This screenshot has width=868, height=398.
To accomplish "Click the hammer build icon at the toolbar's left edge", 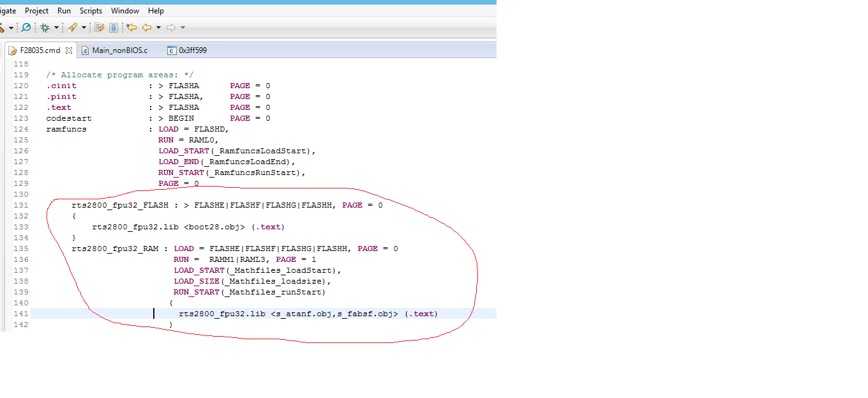I will pos(2,27).
